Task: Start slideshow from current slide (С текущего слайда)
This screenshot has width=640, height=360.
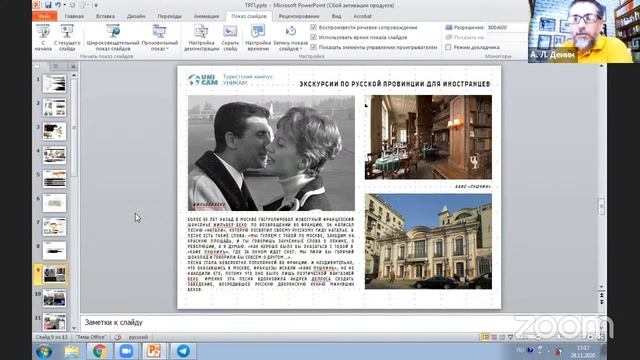Action: click(x=67, y=38)
